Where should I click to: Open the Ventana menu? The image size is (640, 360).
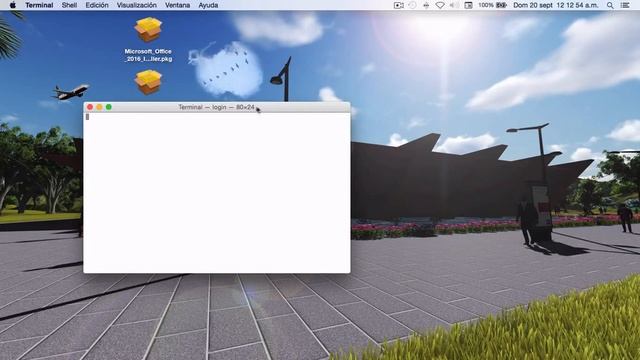178,5
